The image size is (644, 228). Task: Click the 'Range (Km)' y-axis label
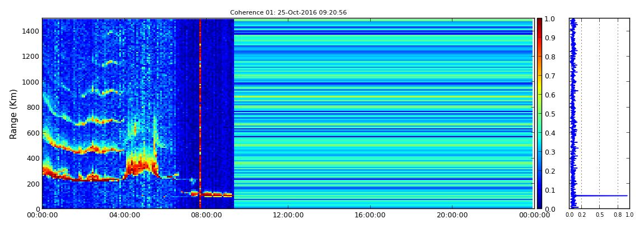click(x=13, y=114)
